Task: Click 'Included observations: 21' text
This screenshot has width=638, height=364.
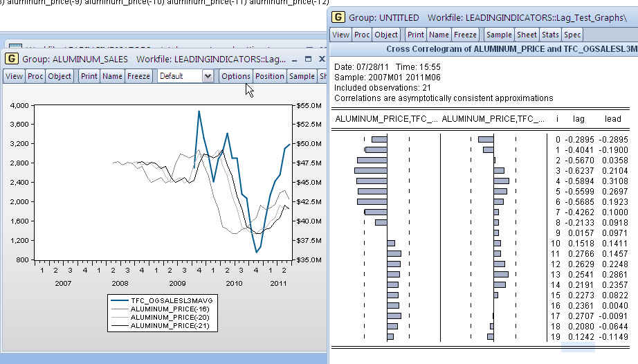Action: click(383, 88)
